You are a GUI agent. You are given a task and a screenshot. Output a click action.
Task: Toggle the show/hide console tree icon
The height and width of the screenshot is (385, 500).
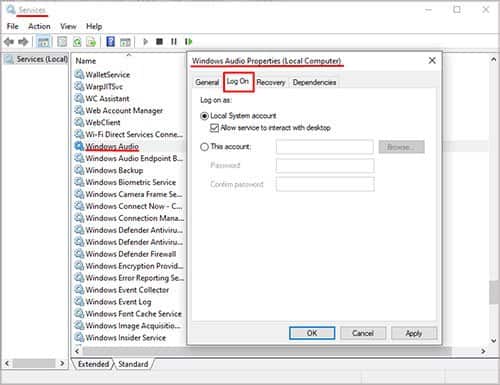(43, 42)
